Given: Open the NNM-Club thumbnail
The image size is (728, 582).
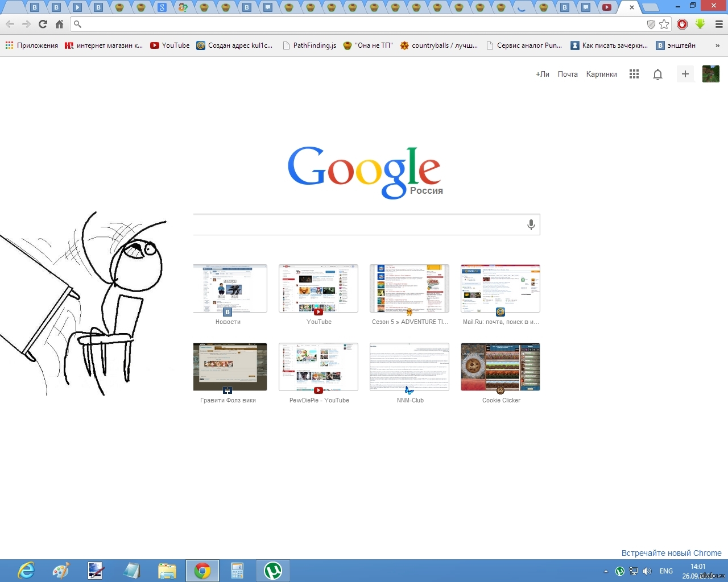Looking at the screenshot, I should pos(409,367).
